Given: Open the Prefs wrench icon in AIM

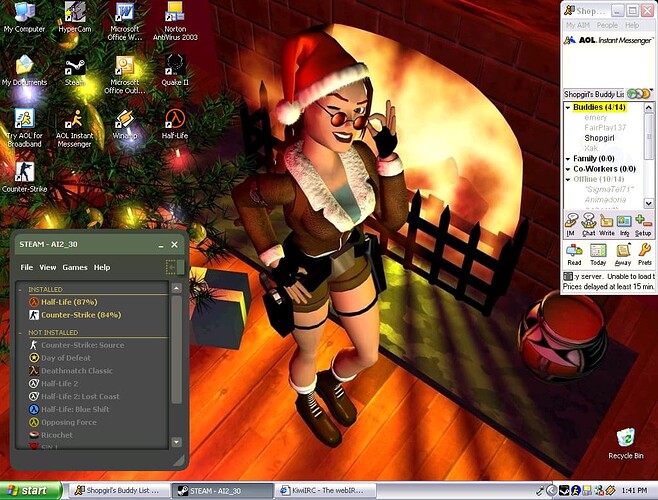Looking at the screenshot, I should 645,254.
